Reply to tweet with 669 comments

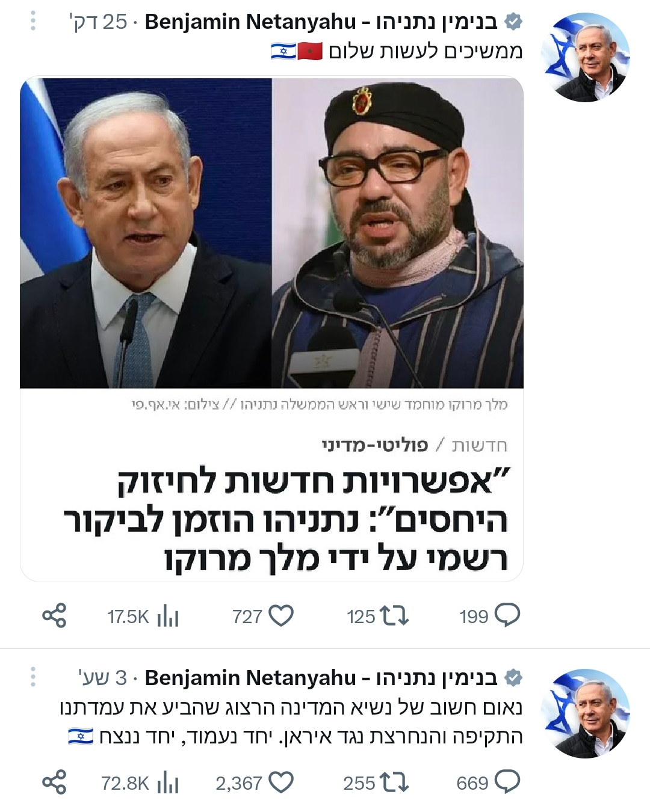coord(507,783)
